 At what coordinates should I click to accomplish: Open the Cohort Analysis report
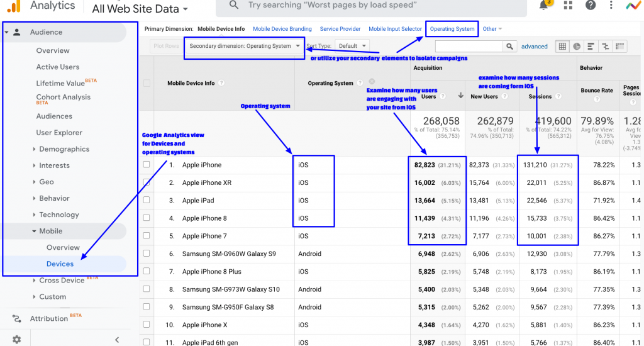pos(64,99)
